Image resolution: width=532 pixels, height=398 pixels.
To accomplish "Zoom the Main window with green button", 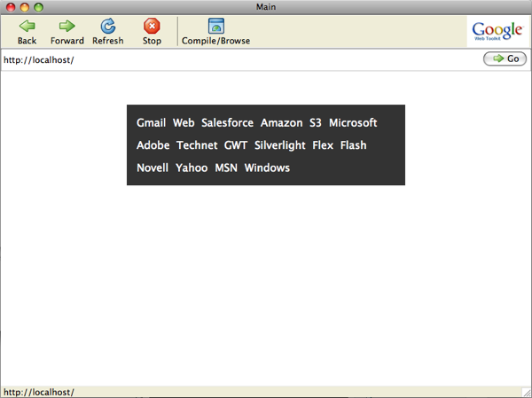I will pos(39,7).
